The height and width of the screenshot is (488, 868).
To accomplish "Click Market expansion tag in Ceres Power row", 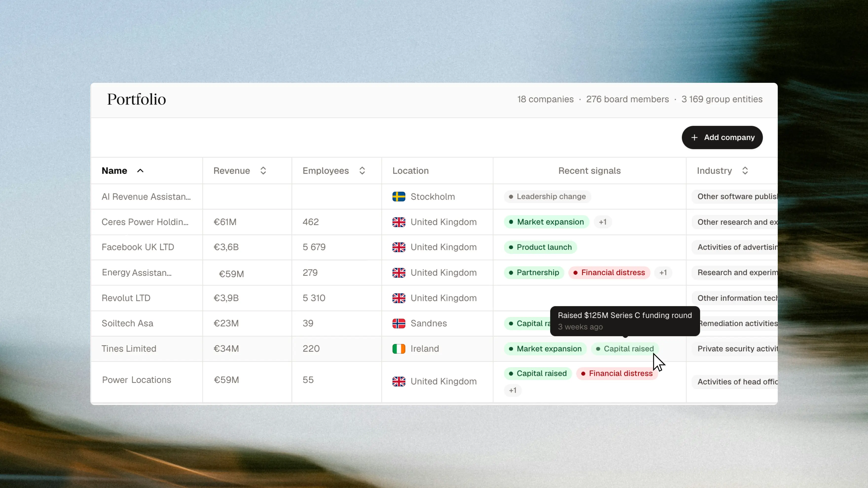I will [546, 222].
